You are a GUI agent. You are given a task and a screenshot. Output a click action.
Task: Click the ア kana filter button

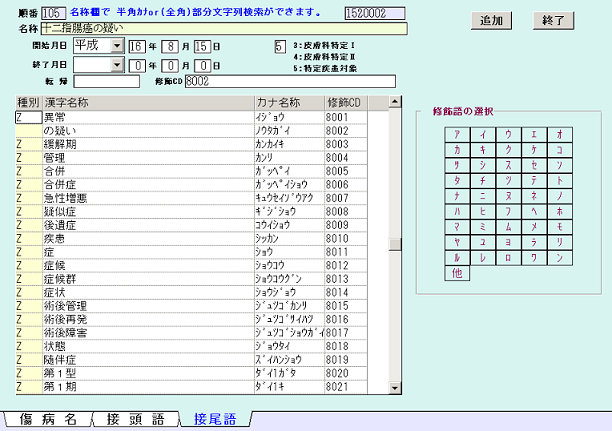tap(457, 135)
